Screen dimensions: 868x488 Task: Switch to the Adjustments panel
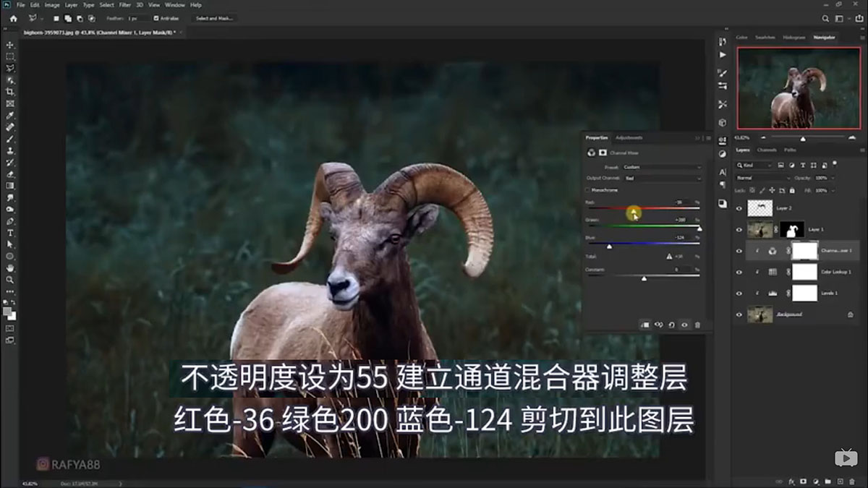[628, 137]
